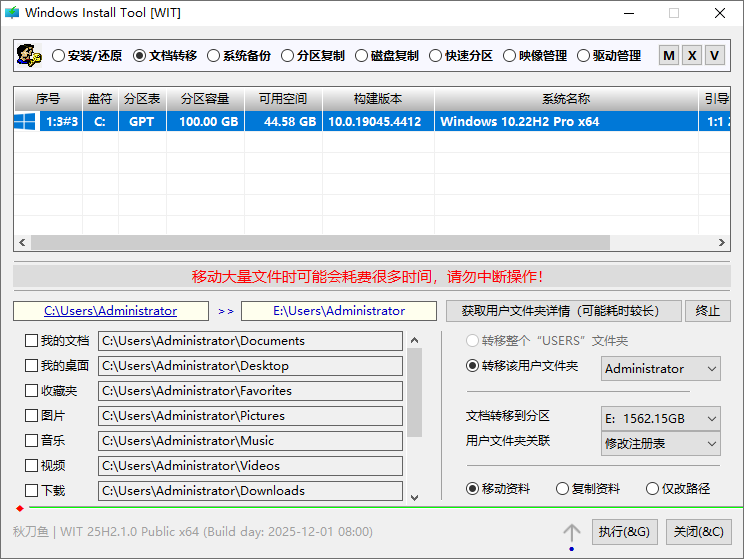Click the Desktop path field
Image resolution: width=744 pixels, height=559 pixels.
(251, 366)
